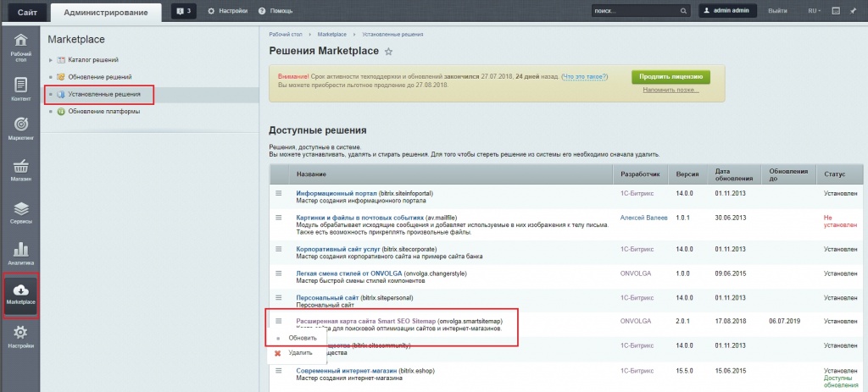868x392 pixels.
Task: Open the RU language dropdown
Action: (813, 11)
